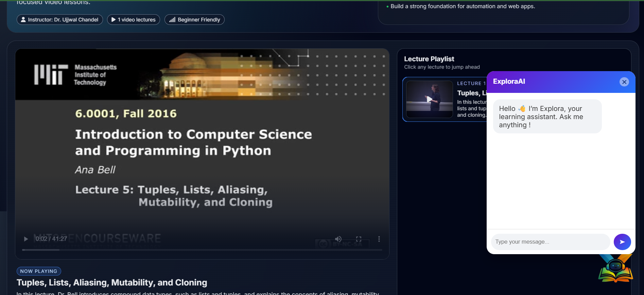Image resolution: width=644 pixels, height=295 pixels.
Task: Enter fullscreen mode on video player
Action: [359, 239]
